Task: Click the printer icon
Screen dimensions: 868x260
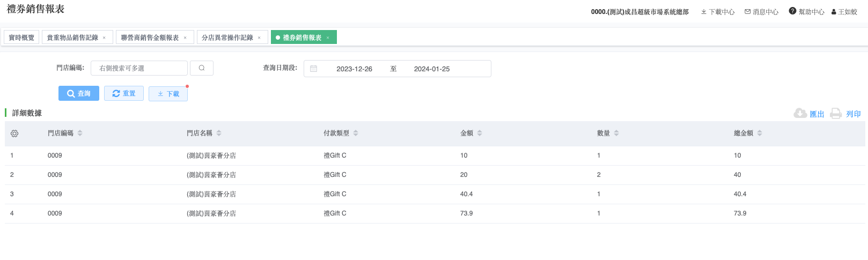Action: (836, 114)
